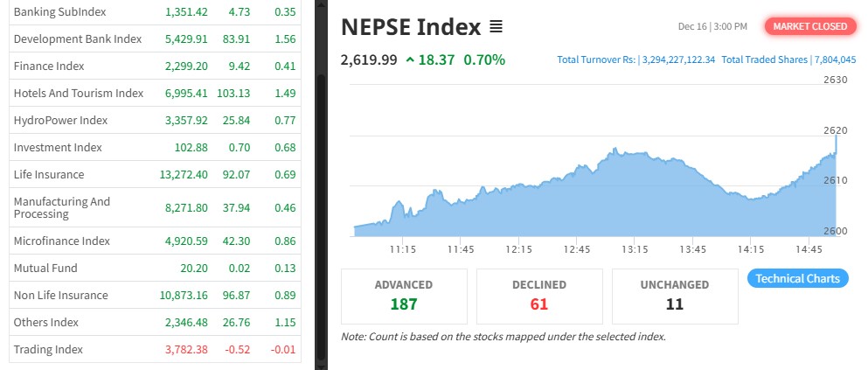Click the green up arrow near 18.37

pos(409,60)
